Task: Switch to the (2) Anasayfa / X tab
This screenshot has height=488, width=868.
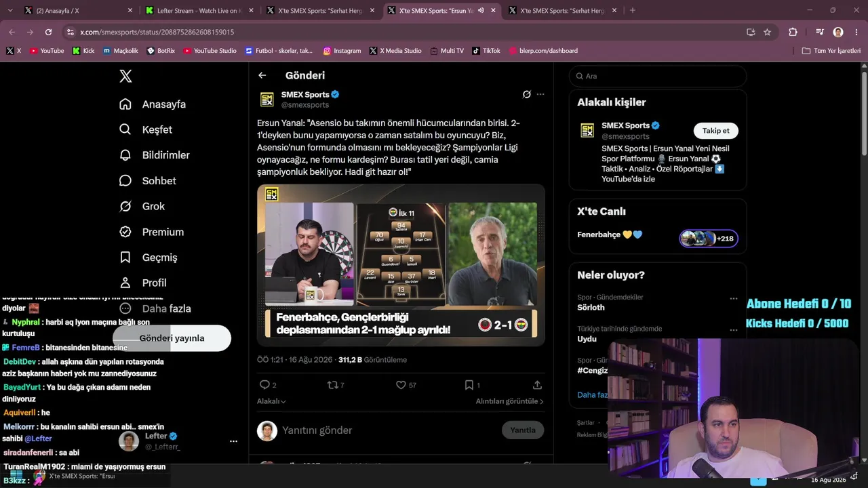Action: click(78, 10)
